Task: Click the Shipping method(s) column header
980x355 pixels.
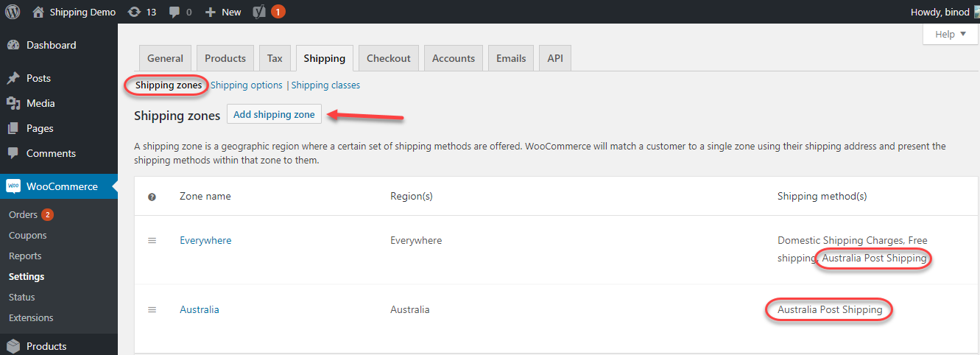Action: pos(822,197)
